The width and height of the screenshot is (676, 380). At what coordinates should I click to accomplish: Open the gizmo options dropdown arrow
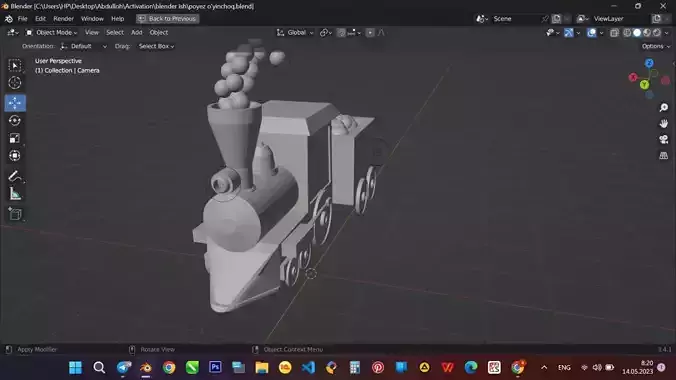tap(578, 32)
